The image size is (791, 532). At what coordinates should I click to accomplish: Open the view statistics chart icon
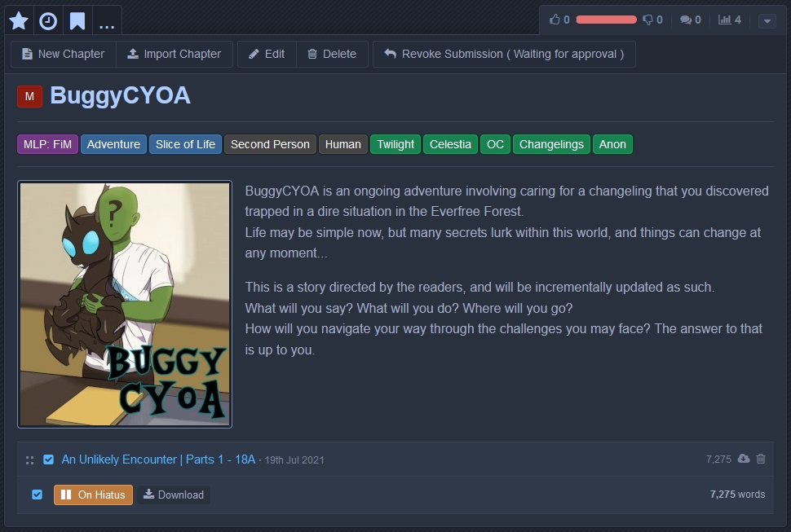(x=724, y=20)
